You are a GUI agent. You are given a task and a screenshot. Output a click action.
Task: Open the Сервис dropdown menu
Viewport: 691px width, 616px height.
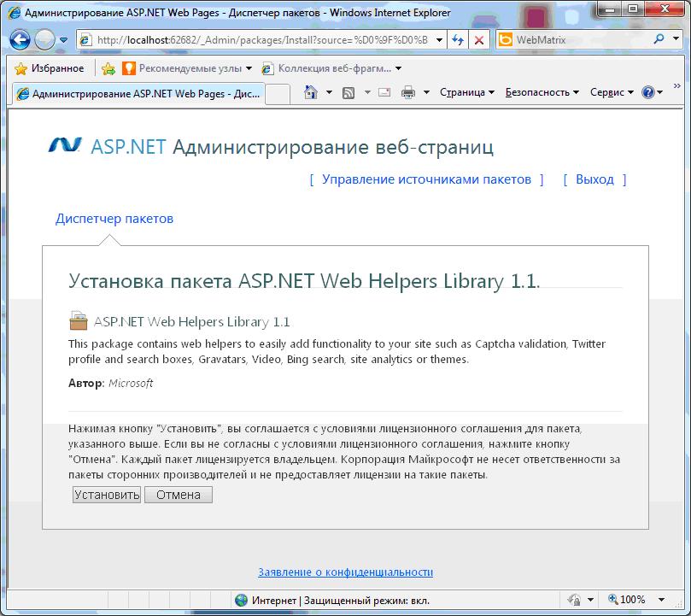(x=612, y=92)
